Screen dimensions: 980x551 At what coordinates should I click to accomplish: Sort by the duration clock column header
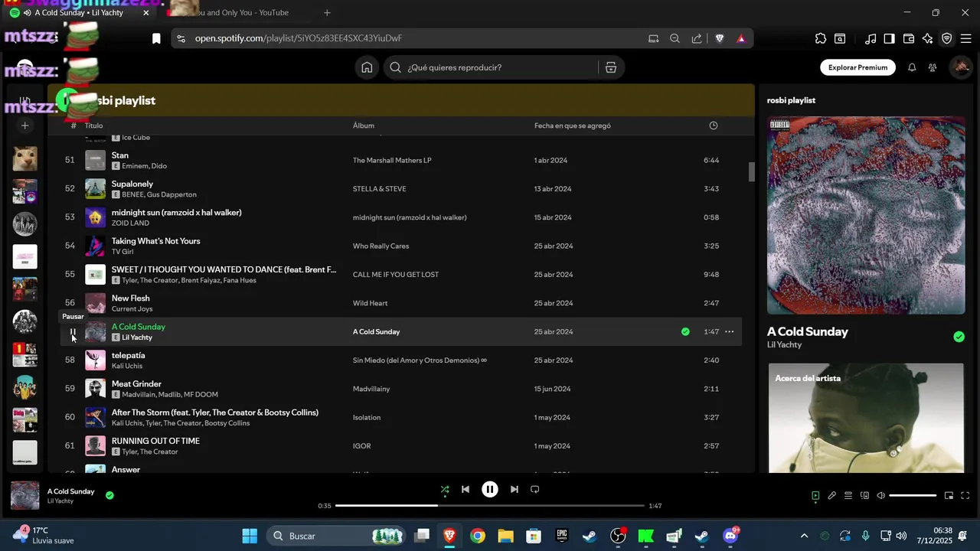tap(714, 126)
